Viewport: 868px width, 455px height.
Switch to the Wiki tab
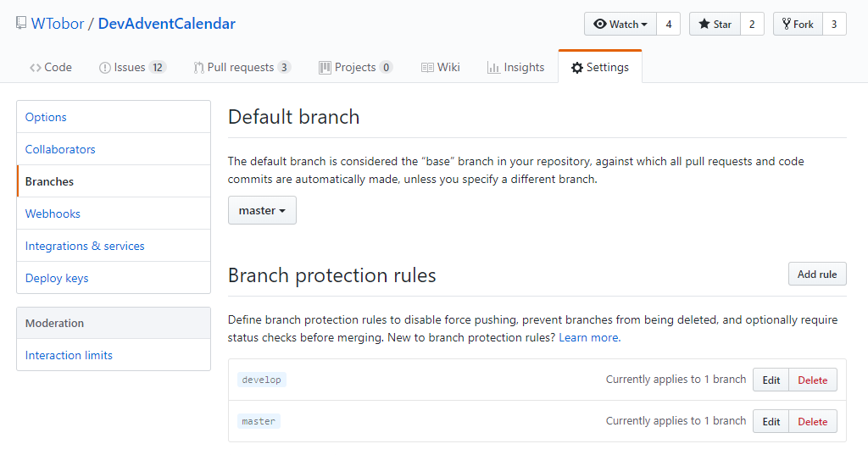(x=440, y=67)
